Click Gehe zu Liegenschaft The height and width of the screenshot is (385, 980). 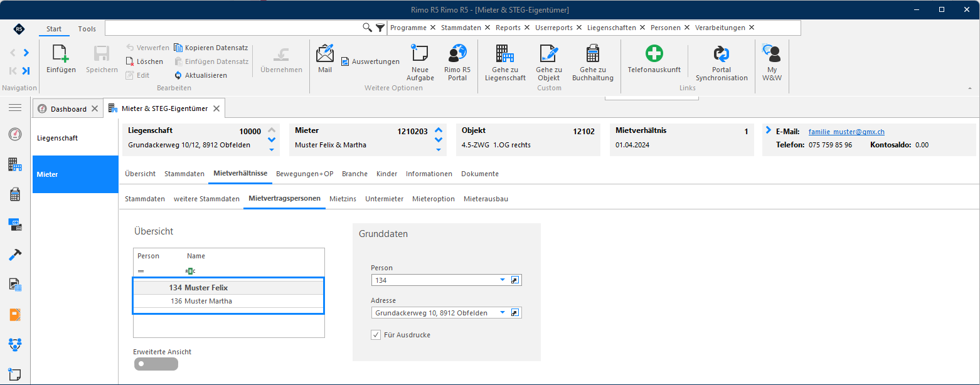point(505,63)
